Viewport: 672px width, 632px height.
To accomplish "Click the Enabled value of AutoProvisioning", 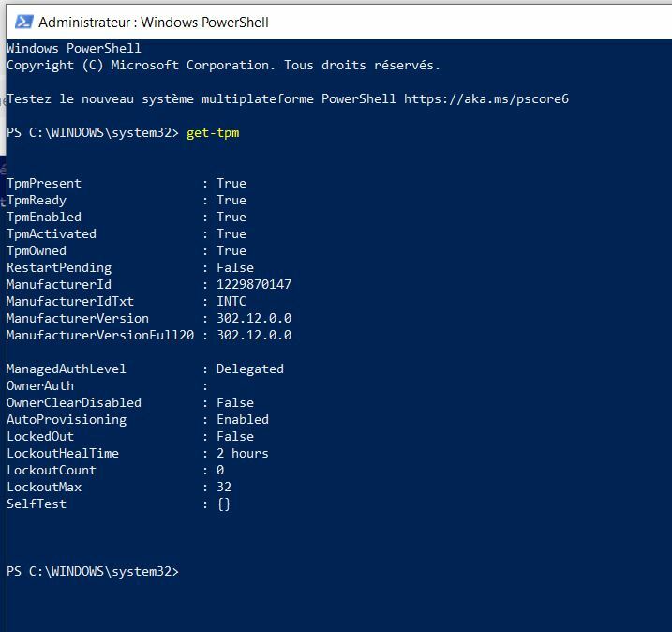I will coord(243,419).
